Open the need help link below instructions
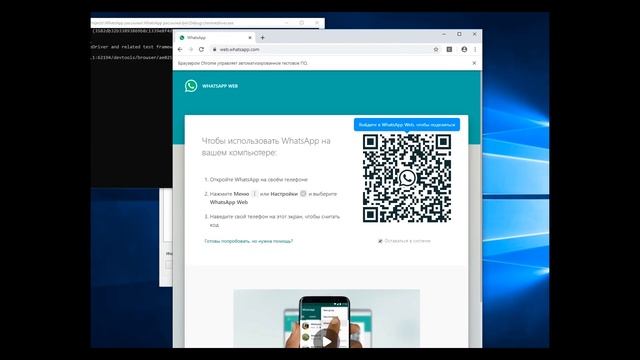 pyautogui.click(x=249, y=241)
